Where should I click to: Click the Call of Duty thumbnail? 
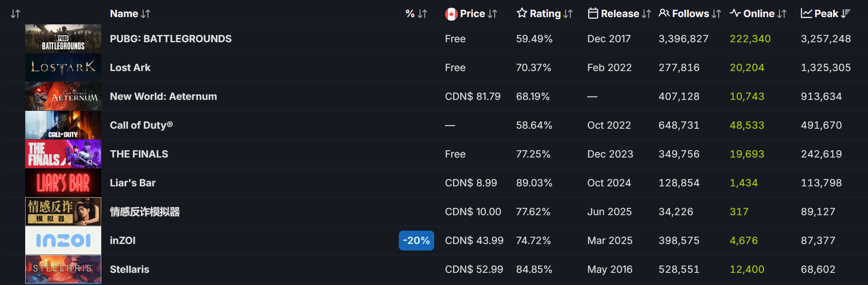[x=63, y=125]
